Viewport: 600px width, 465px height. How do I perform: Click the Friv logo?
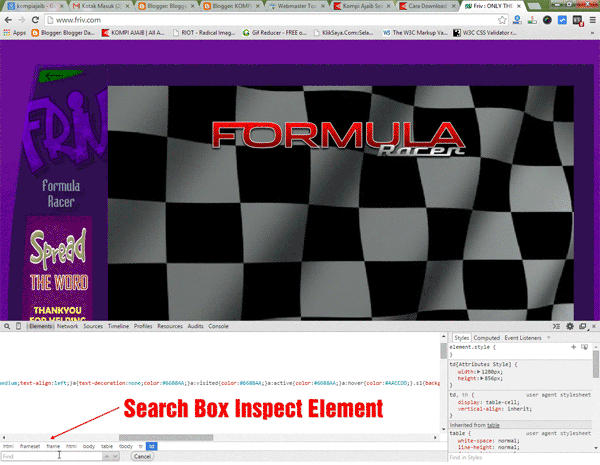(x=65, y=130)
